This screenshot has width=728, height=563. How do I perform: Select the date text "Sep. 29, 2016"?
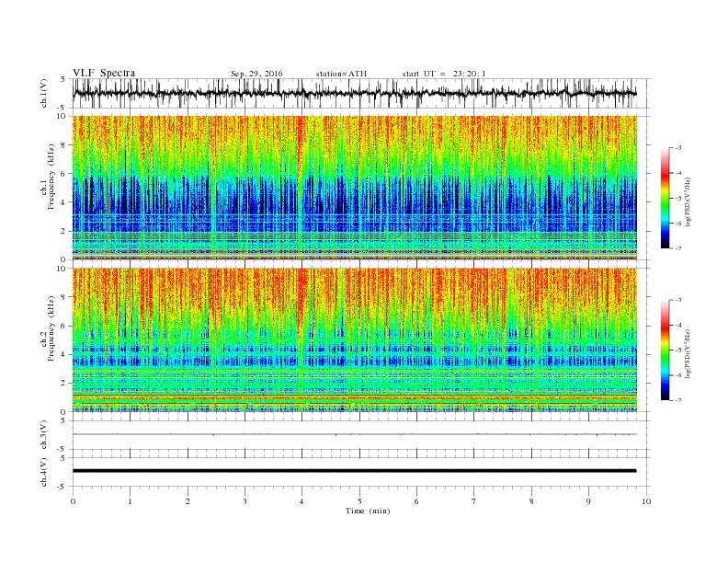[x=256, y=74]
